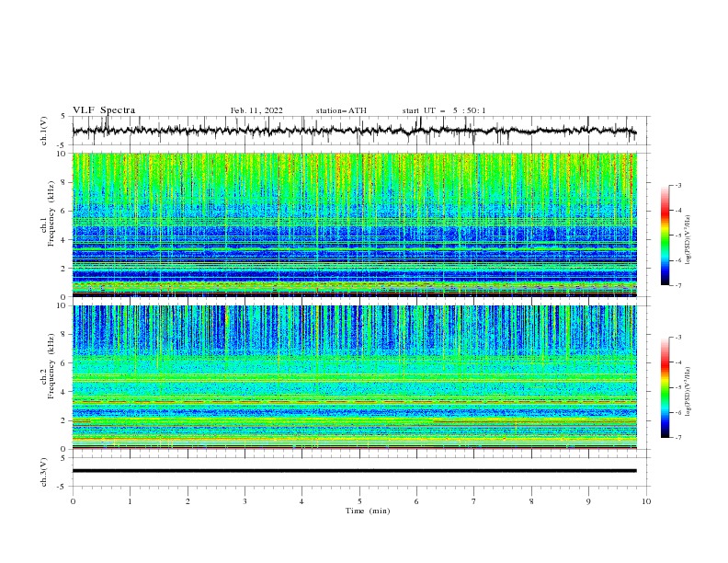Click time axis tick label "7"
The width and height of the screenshot is (728, 563).
(x=474, y=501)
